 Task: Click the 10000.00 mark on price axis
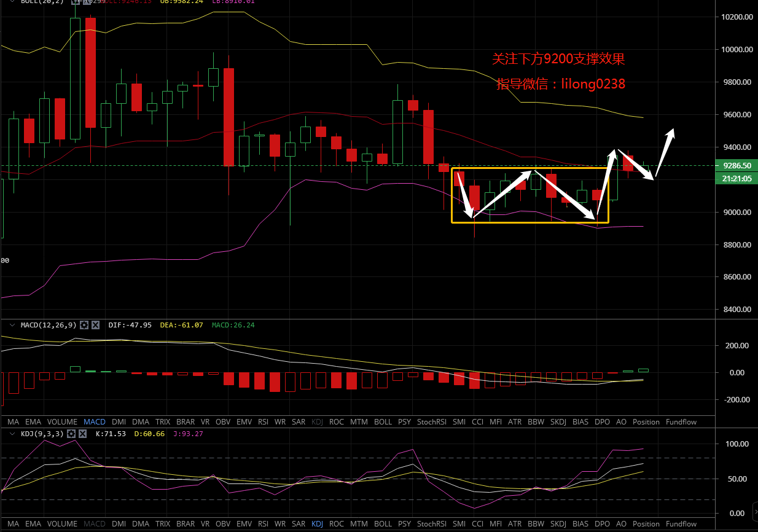[737, 50]
